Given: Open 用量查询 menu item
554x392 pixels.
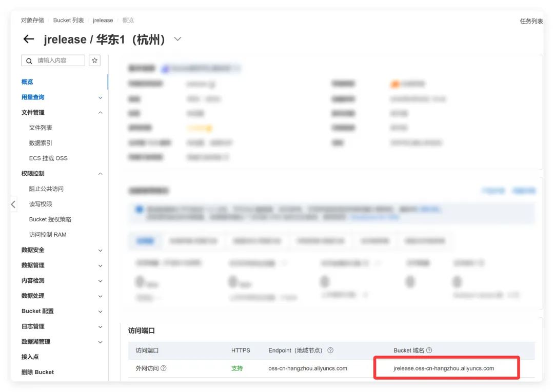Looking at the screenshot, I should point(33,97).
